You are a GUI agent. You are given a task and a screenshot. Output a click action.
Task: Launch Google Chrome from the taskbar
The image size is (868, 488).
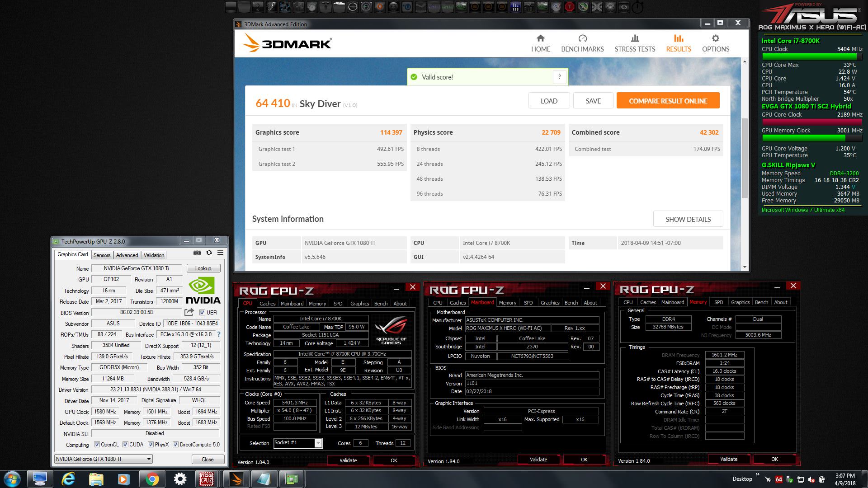coord(152,479)
